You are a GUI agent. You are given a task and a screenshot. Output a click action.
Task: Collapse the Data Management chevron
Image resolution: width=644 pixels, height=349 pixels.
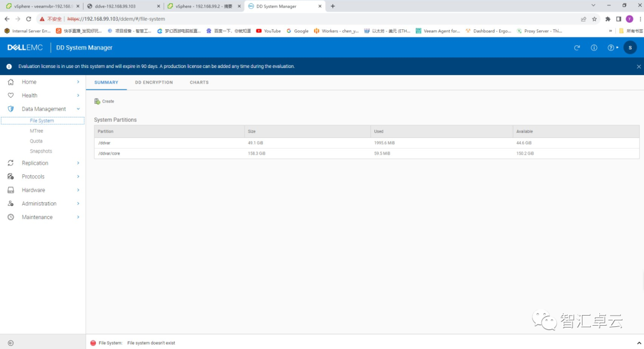click(78, 109)
